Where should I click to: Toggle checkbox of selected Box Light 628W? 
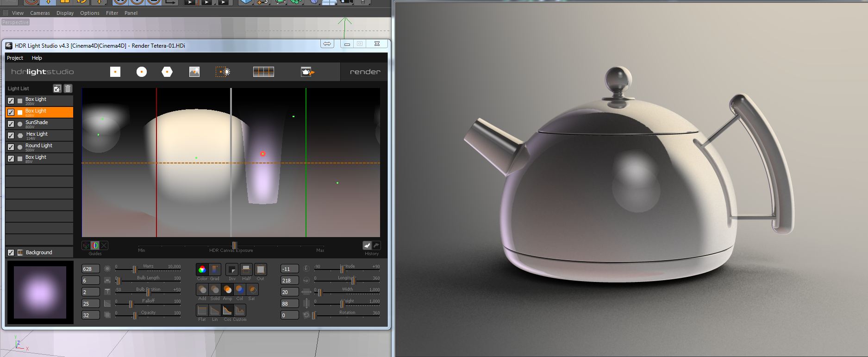11,112
